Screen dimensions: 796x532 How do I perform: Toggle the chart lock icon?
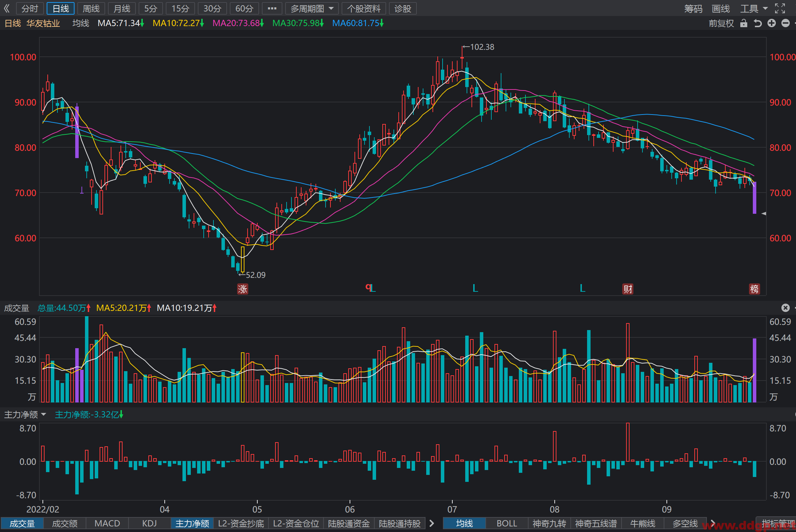point(744,23)
